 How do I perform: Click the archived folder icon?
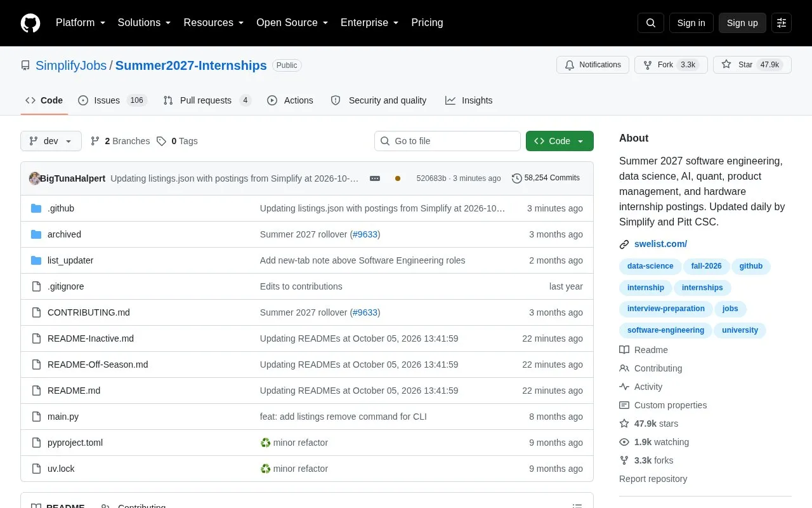point(36,234)
